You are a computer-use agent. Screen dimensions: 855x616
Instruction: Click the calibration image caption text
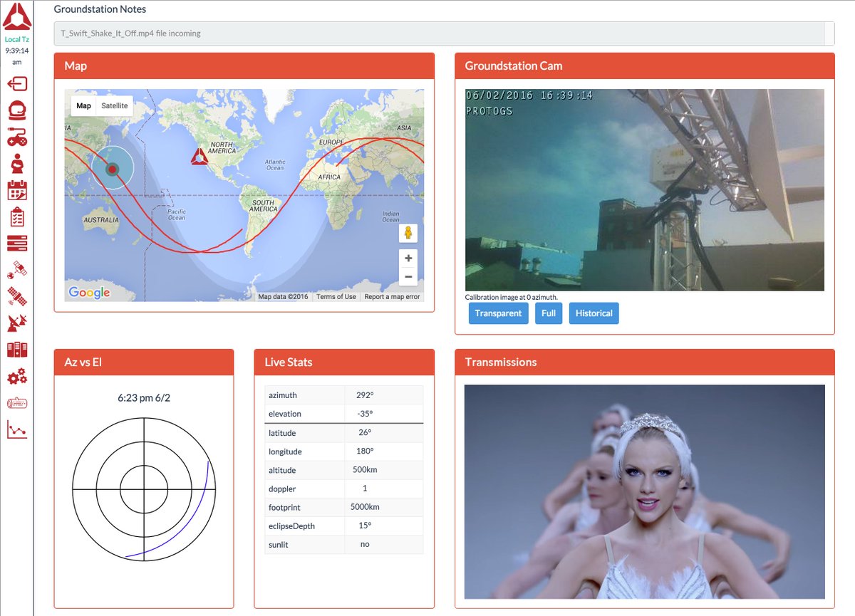pyautogui.click(x=512, y=297)
